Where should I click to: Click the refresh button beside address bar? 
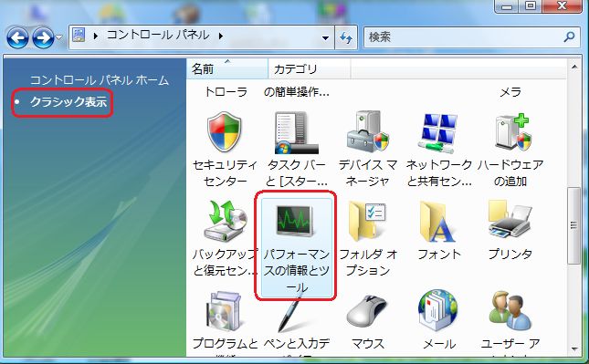point(346,37)
